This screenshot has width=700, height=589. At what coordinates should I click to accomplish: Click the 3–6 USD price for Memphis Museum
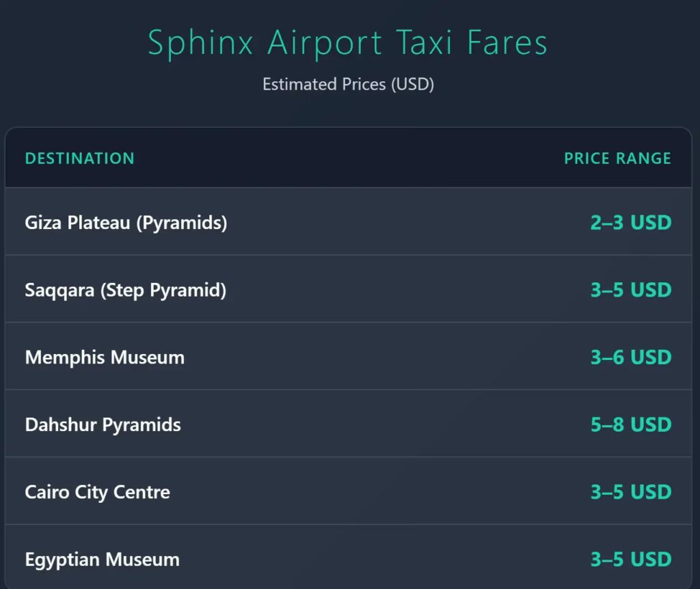coord(630,357)
